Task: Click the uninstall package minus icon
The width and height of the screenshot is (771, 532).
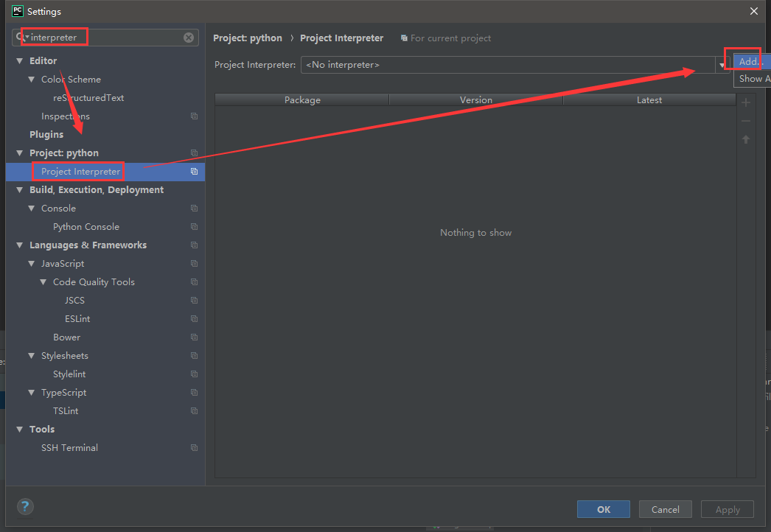Action: coord(745,120)
